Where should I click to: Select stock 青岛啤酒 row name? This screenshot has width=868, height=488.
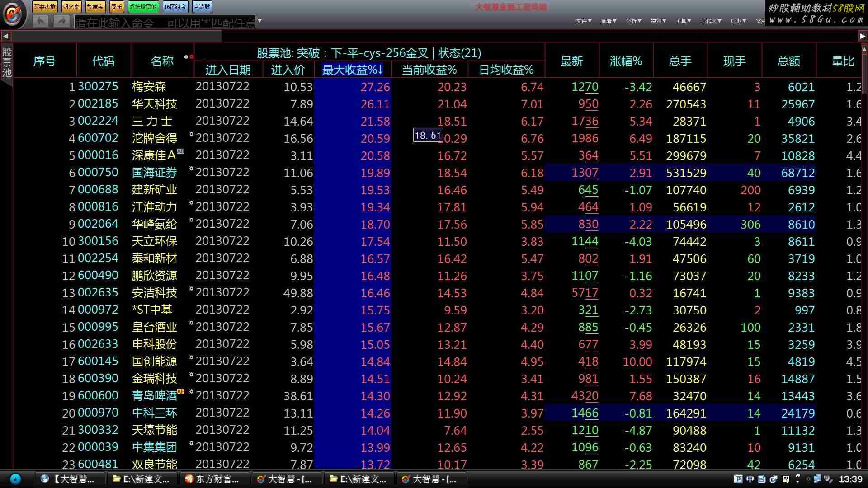(155, 395)
